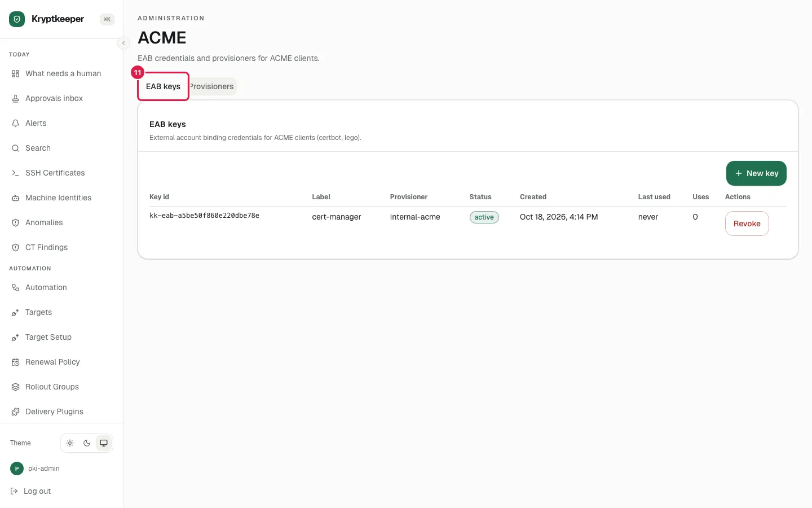812x508 pixels.
Task: Click the CT Findings shield icon
Action: point(15,247)
